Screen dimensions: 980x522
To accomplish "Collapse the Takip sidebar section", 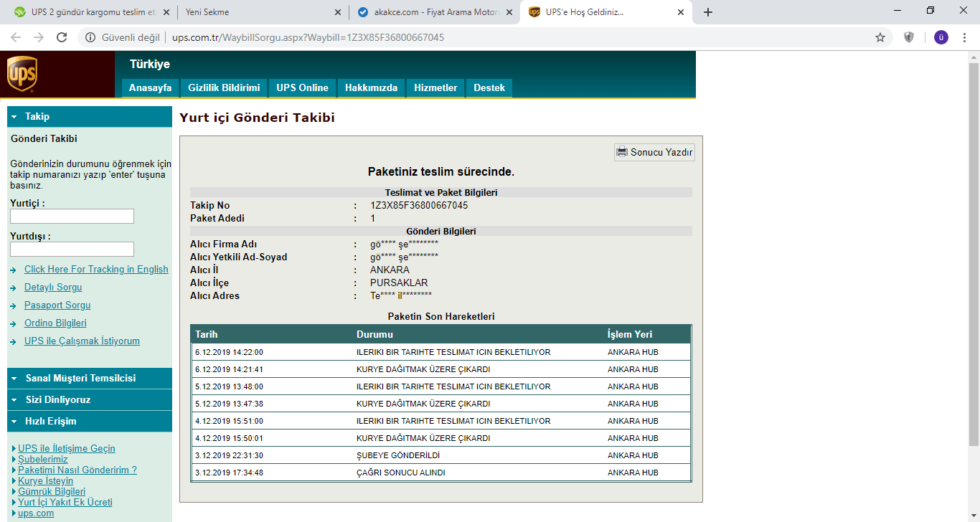I will tap(90, 116).
